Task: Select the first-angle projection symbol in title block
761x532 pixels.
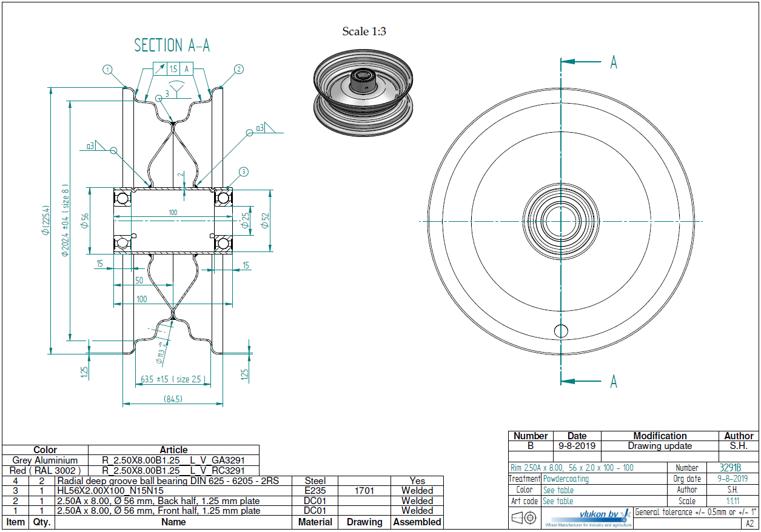Action: (x=524, y=519)
